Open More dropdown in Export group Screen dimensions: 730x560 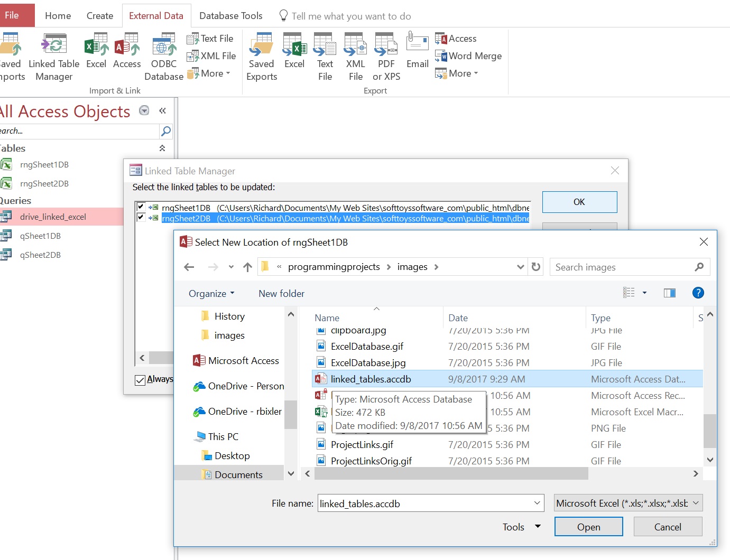click(x=457, y=73)
